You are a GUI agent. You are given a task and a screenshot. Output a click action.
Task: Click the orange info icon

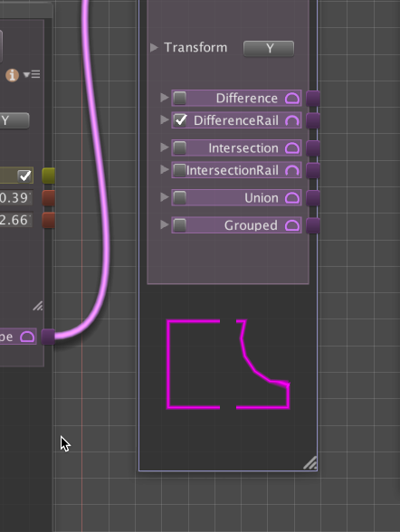12,74
